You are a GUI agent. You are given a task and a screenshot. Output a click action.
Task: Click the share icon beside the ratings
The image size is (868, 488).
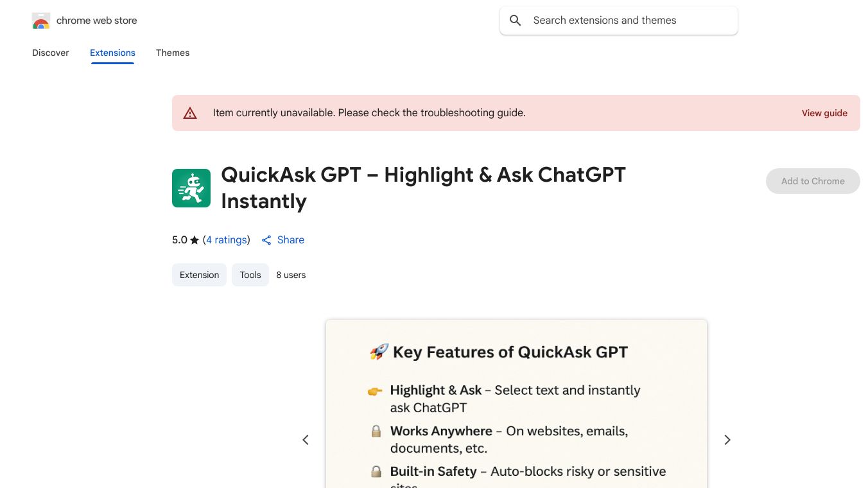tap(266, 240)
